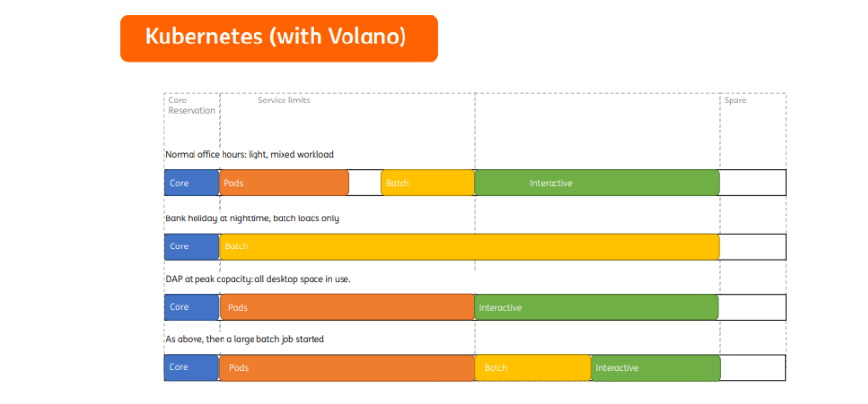Select the green Interactive bar in the DAP peak capacity row
This screenshot has width=868, height=404.
tap(597, 307)
